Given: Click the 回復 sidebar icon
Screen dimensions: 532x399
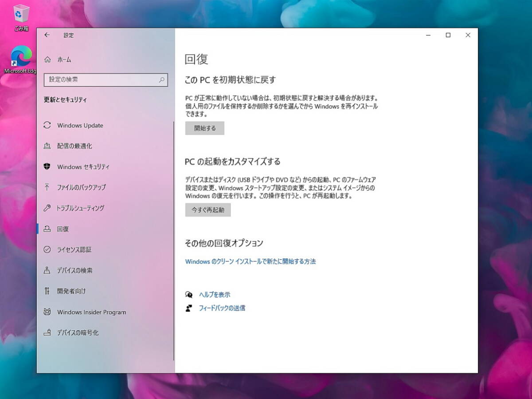Looking at the screenshot, I should click(47, 229).
